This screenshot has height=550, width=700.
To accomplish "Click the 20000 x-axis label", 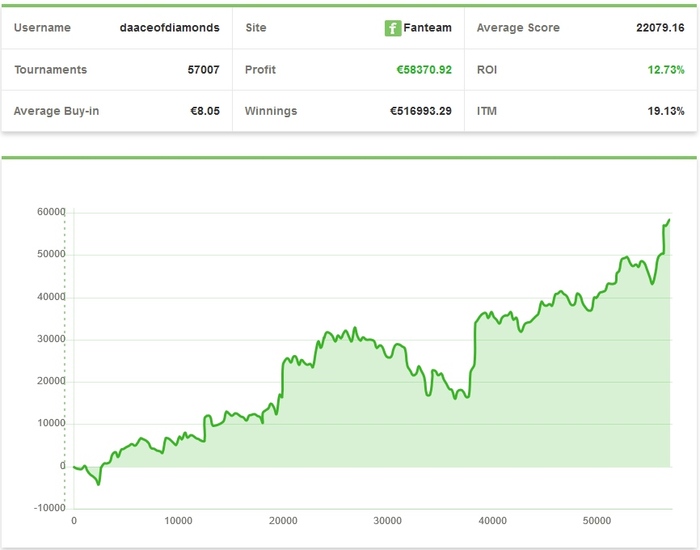I will pos(283,521).
